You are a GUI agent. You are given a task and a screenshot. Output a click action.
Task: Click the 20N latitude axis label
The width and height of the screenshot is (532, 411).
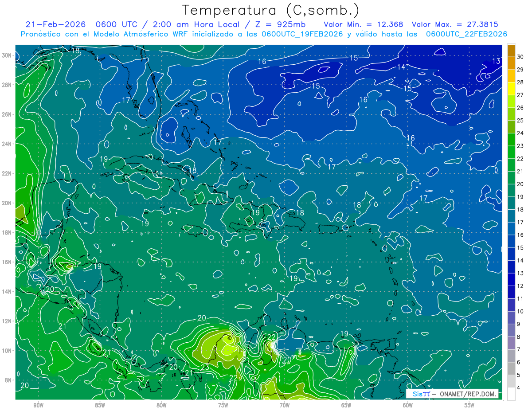[7, 203]
